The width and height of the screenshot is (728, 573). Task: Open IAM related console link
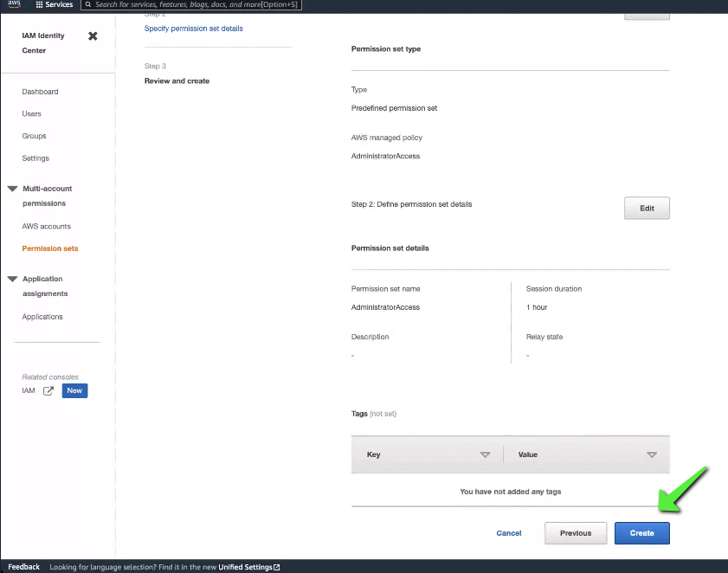[29, 390]
